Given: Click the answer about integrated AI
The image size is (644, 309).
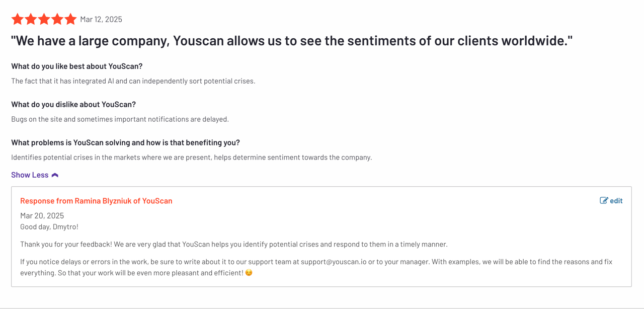Looking at the screenshot, I should pyautogui.click(x=133, y=81).
